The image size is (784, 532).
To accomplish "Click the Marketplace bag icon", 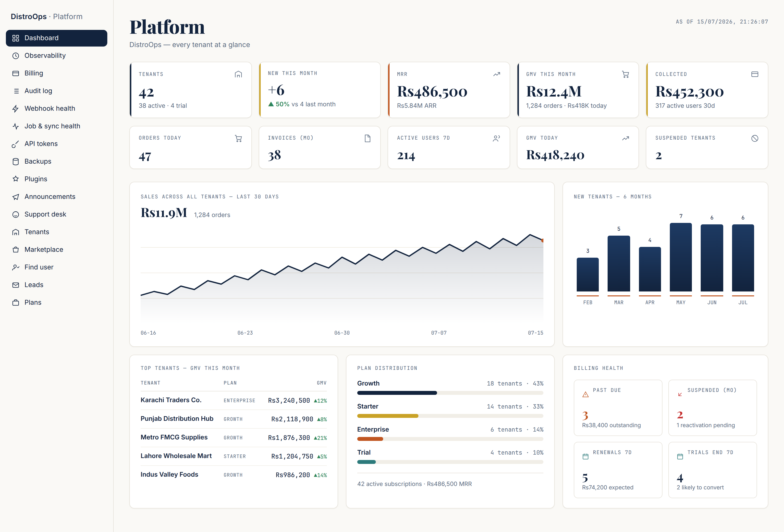I will coord(15,250).
